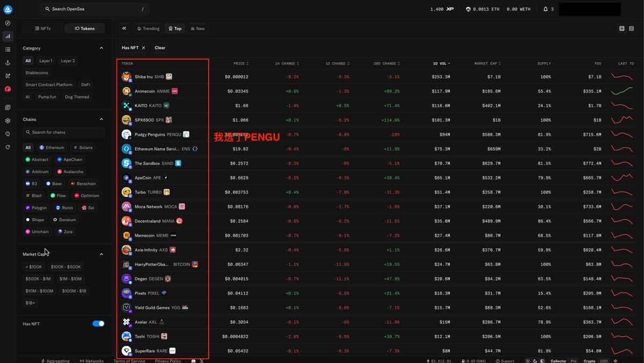Select the Dog Themed category chip
The image size is (644, 363).
77,97
